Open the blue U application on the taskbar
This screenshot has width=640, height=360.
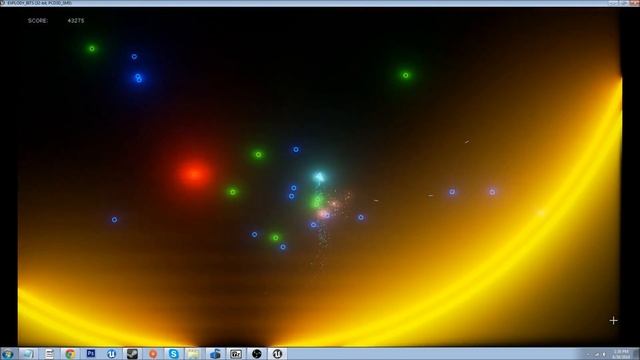111,354
